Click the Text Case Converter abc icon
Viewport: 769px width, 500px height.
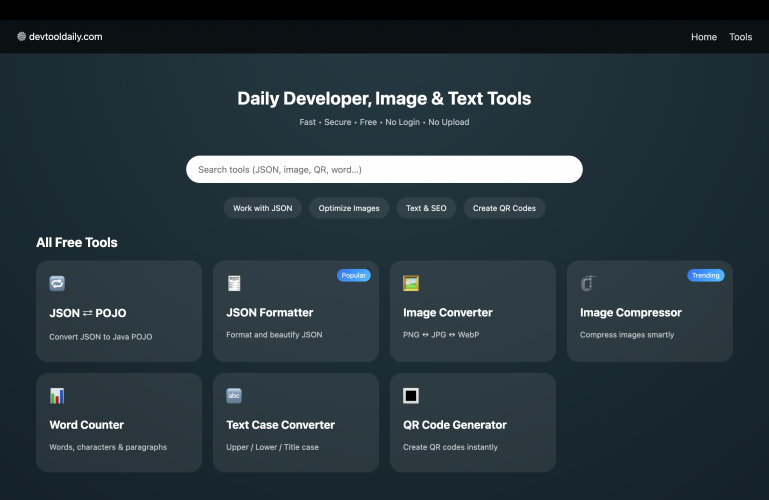tap(234, 396)
